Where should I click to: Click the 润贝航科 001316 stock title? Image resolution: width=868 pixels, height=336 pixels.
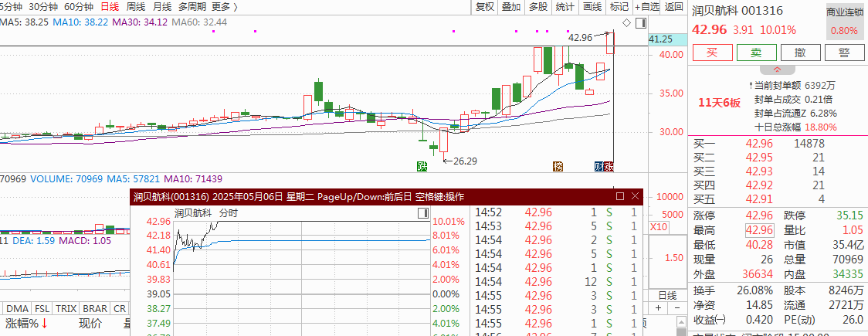coord(737,11)
